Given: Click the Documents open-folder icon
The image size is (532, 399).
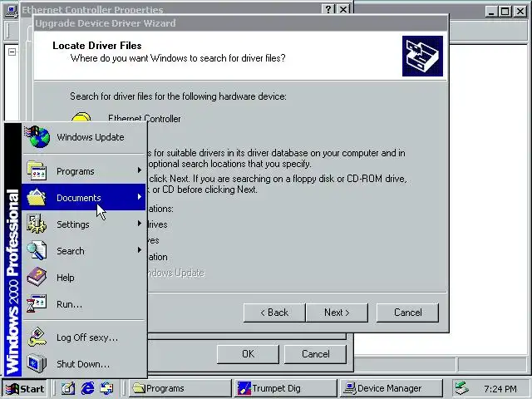Looking at the screenshot, I should pyautogui.click(x=37, y=197).
